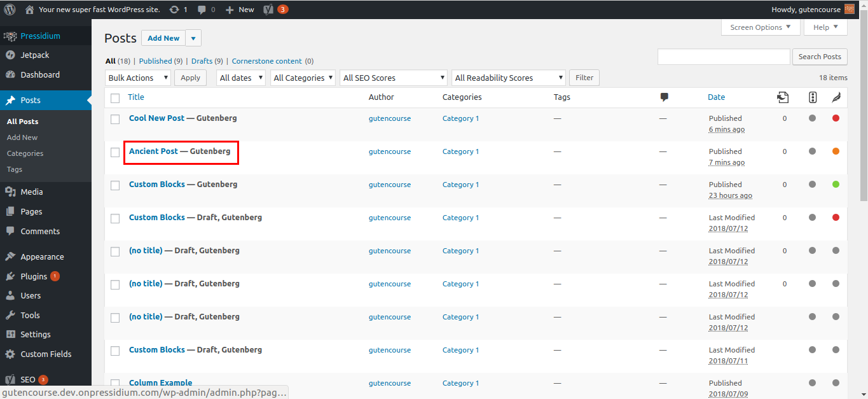
Task: Click the gutencourse avatar image
Action: pyautogui.click(x=850, y=10)
